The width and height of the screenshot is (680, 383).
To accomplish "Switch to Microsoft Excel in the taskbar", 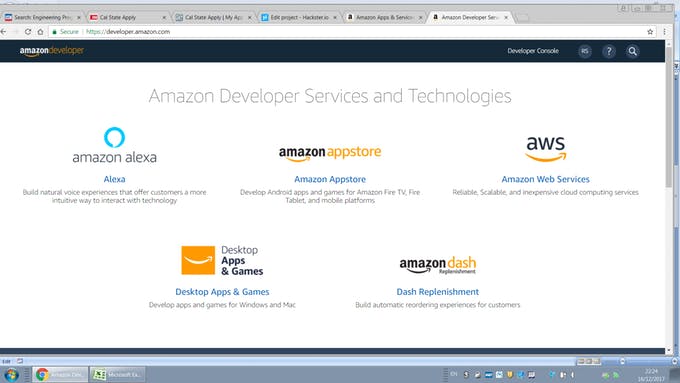I will [118, 374].
